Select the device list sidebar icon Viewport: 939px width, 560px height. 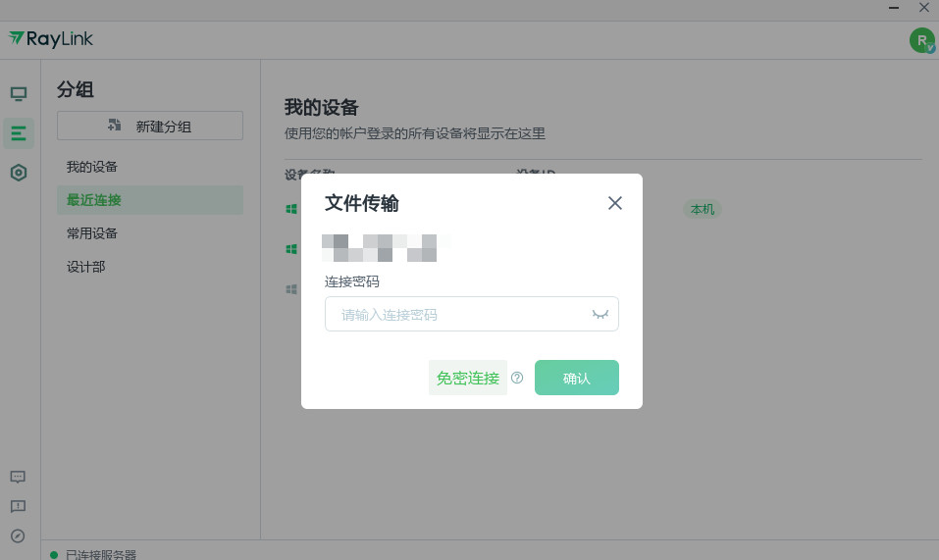click(x=19, y=133)
